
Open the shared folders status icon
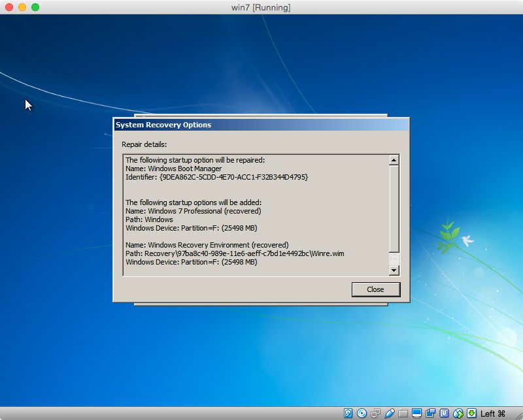pos(402,413)
